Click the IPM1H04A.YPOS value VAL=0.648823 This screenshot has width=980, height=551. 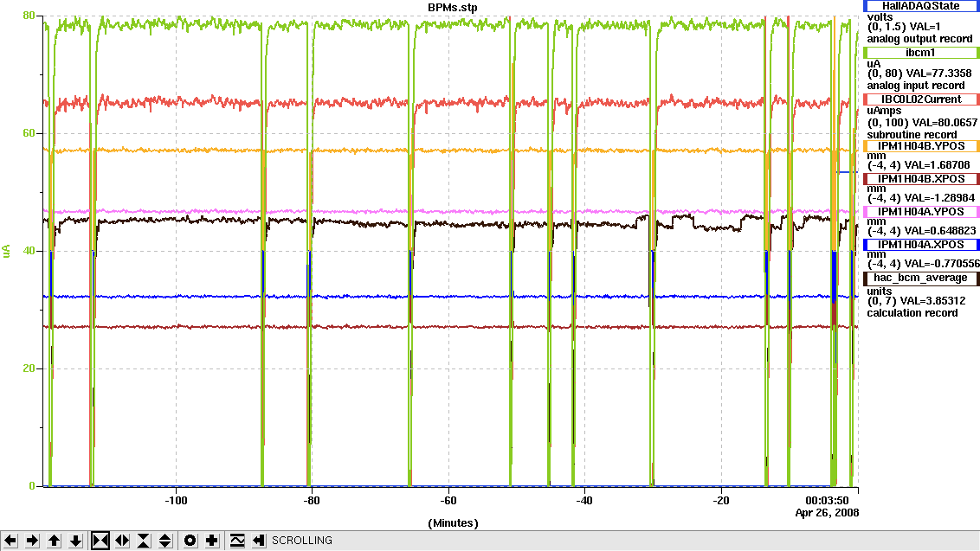pyautogui.click(x=940, y=230)
